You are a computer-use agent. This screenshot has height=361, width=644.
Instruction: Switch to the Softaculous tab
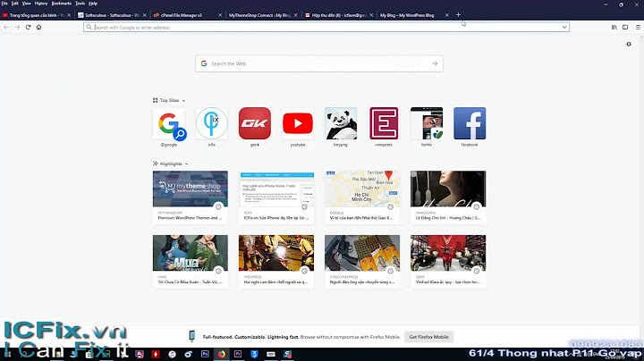(112, 15)
